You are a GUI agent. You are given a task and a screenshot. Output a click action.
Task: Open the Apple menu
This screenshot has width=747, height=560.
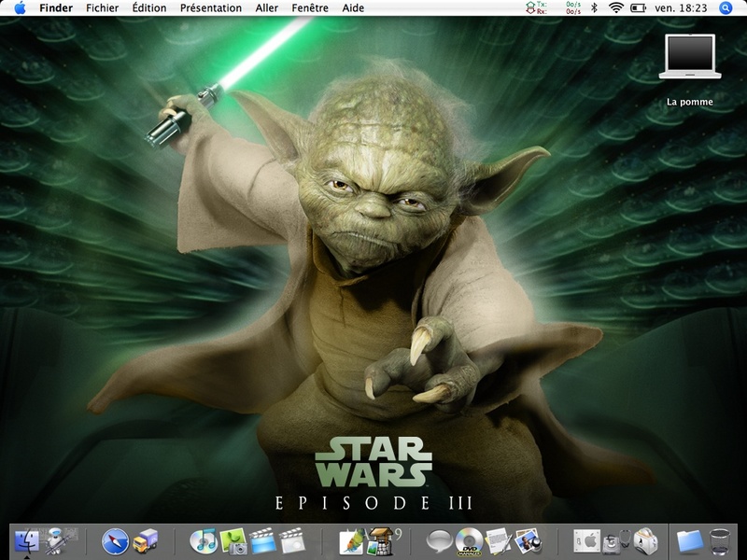[x=20, y=7]
